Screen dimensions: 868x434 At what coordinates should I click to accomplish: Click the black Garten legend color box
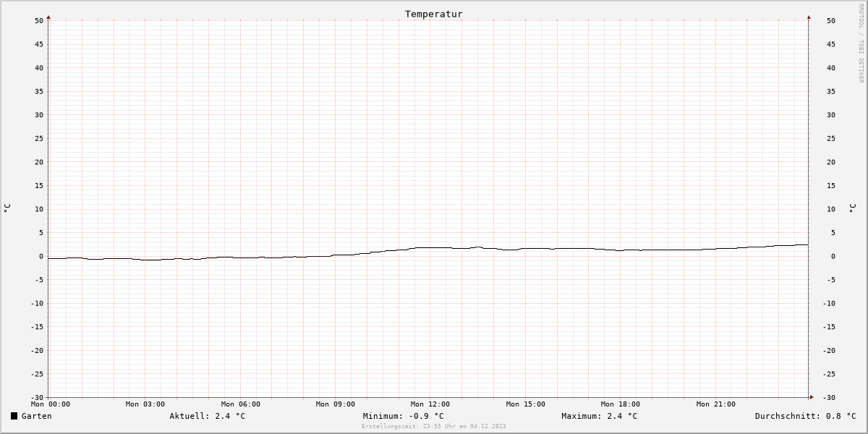14,416
